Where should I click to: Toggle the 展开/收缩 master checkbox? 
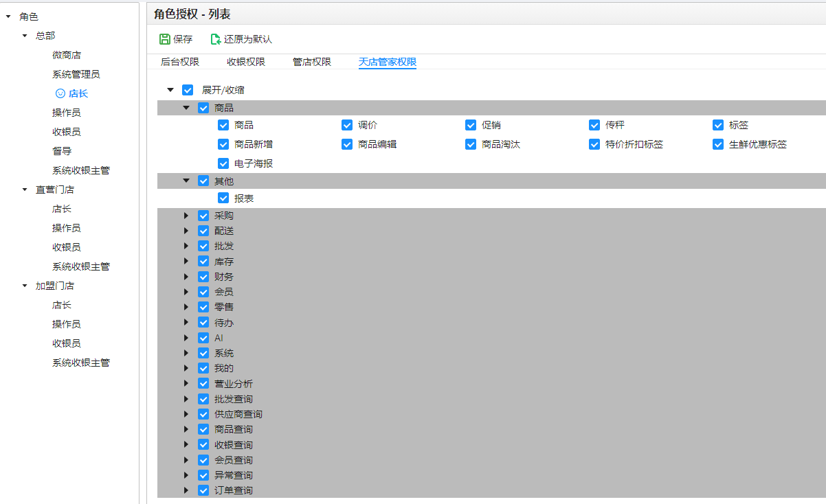pos(188,90)
